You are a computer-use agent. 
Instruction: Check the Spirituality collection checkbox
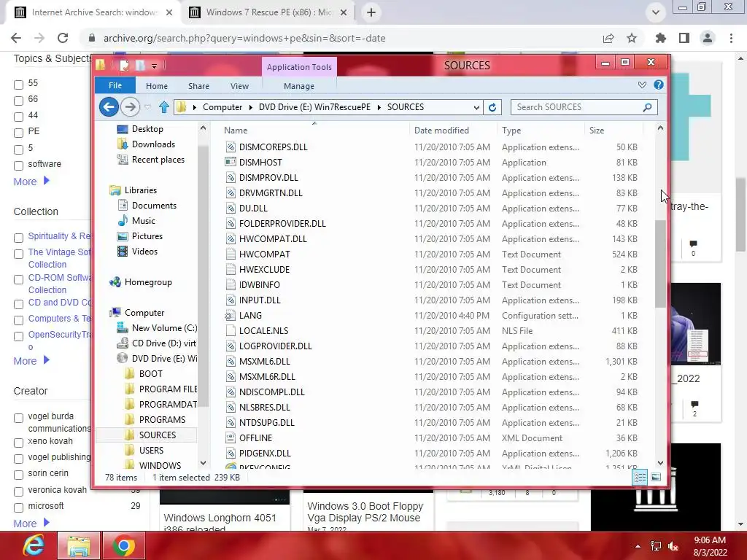[x=18, y=238]
